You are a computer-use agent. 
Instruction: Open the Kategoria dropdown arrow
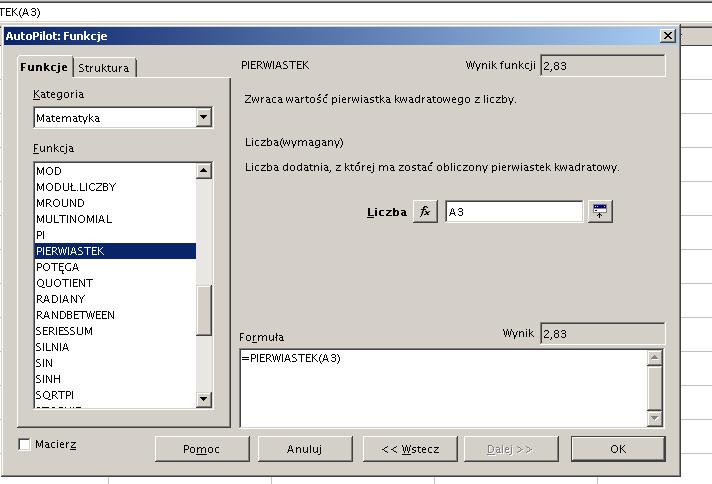[x=203, y=118]
